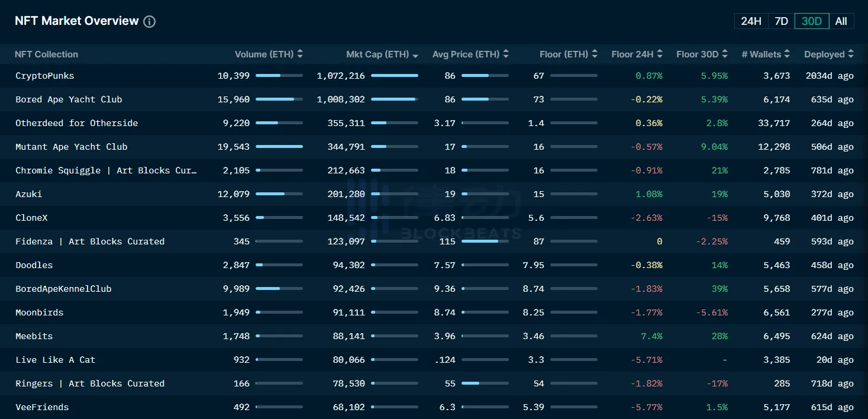868x419 pixels.
Task: Click sort arrows icon next to Floor (ETH)
Action: 595,54
